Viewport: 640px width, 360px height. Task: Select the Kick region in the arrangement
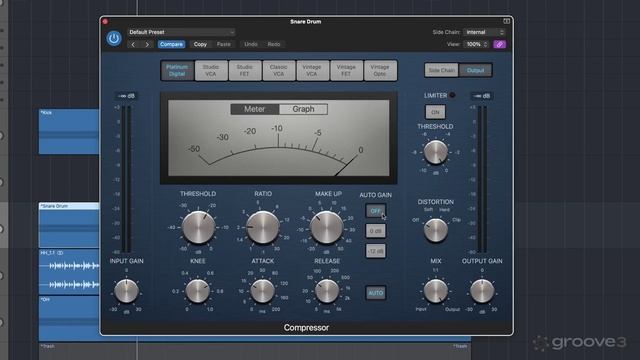(x=69, y=131)
